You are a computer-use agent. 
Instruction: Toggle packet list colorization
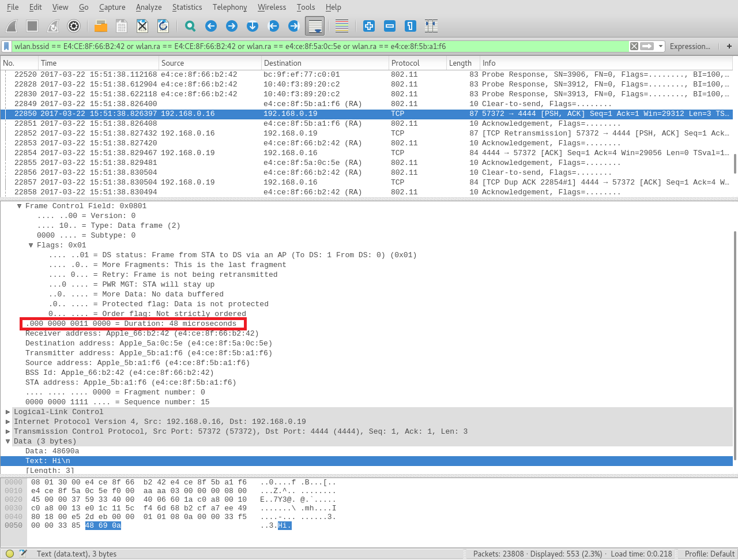[342, 26]
